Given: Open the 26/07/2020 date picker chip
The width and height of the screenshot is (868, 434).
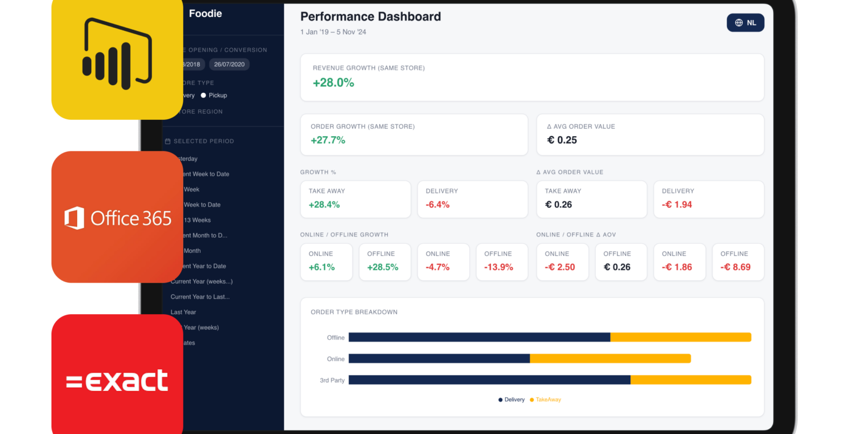Looking at the screenshot, I should 229,65.
